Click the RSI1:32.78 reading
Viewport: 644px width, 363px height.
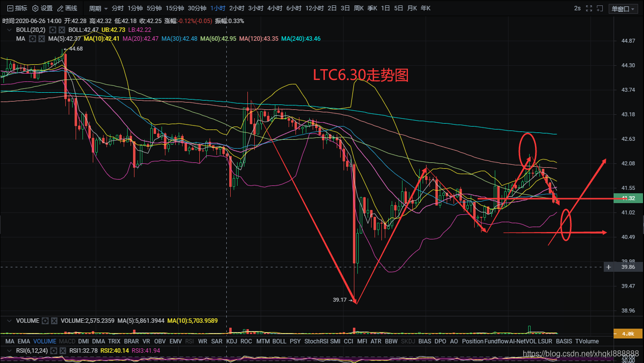(x=84, y=351)
